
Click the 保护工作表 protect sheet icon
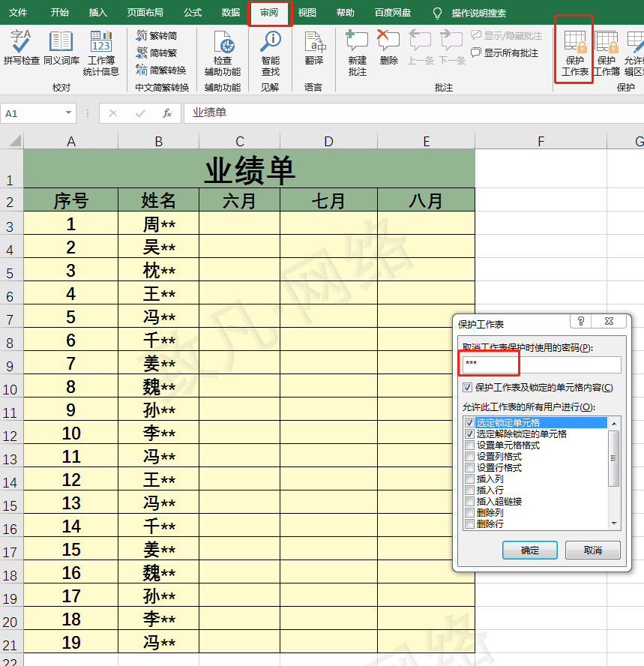click(575, 42)
